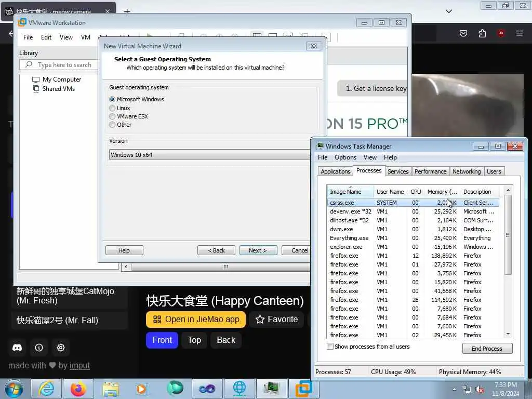Switch to Task Manager taskbar icon
The width and height of the screenshot is (532, 399).
[x=271, y=389]
